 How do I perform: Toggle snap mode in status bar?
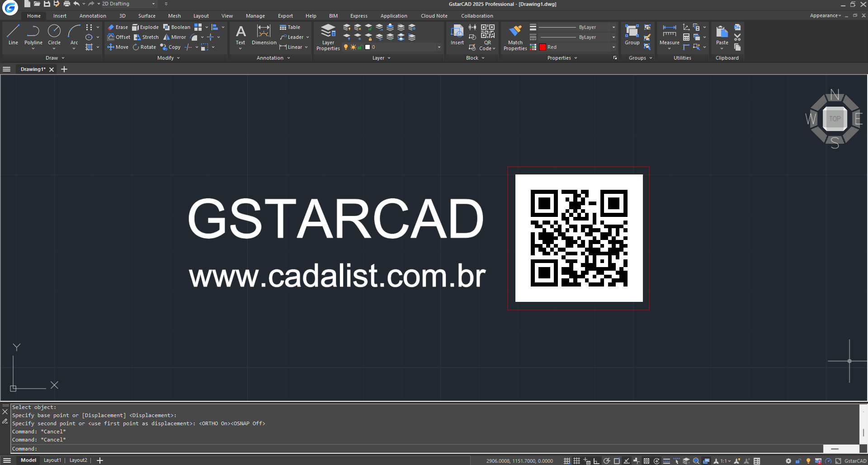566,461
